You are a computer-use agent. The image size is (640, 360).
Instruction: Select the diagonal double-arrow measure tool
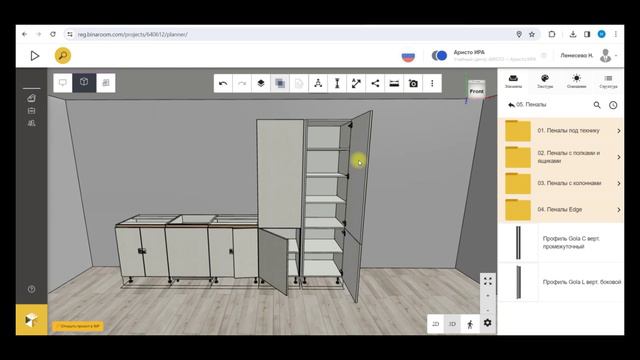pos(356,84)
